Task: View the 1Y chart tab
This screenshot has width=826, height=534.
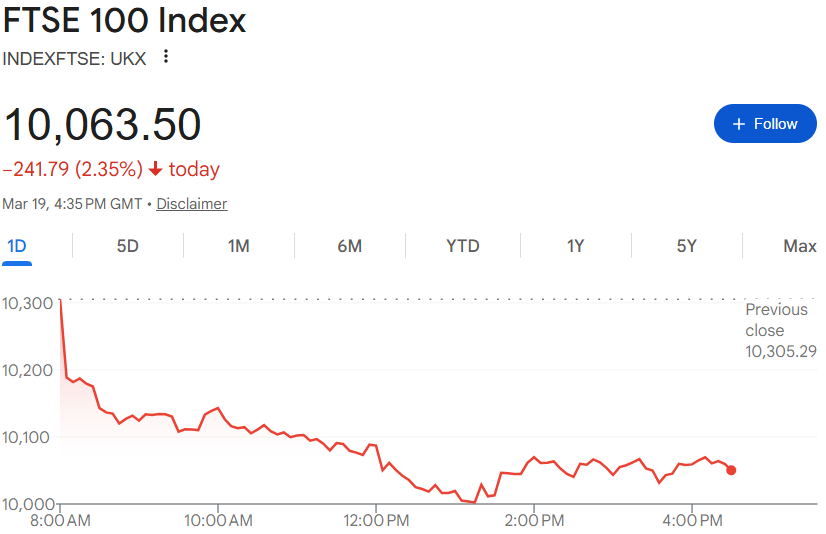Action: (575, 246)
